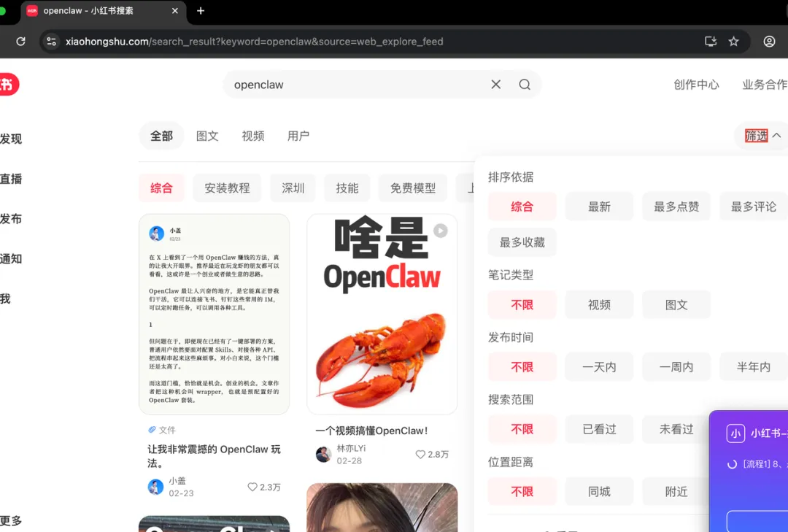Open title 让我非常震撼的 OpenClaw 玩法
This screenshot has width=788, height=532.
click(x=214, y=456)
